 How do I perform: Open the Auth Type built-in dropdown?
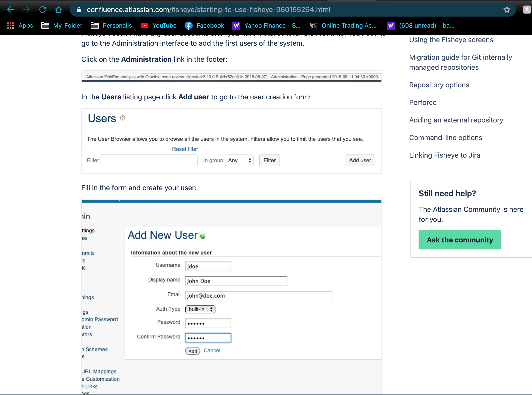[x=200, y=309]
